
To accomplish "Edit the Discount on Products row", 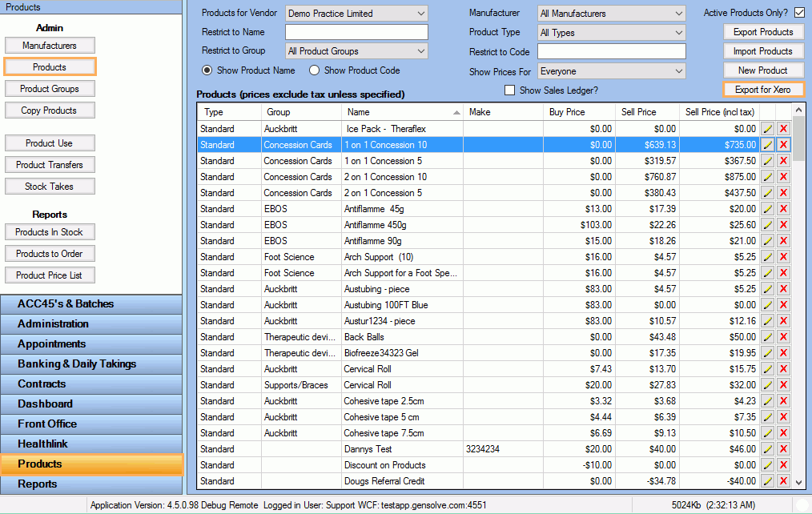I will coord(767,466).
